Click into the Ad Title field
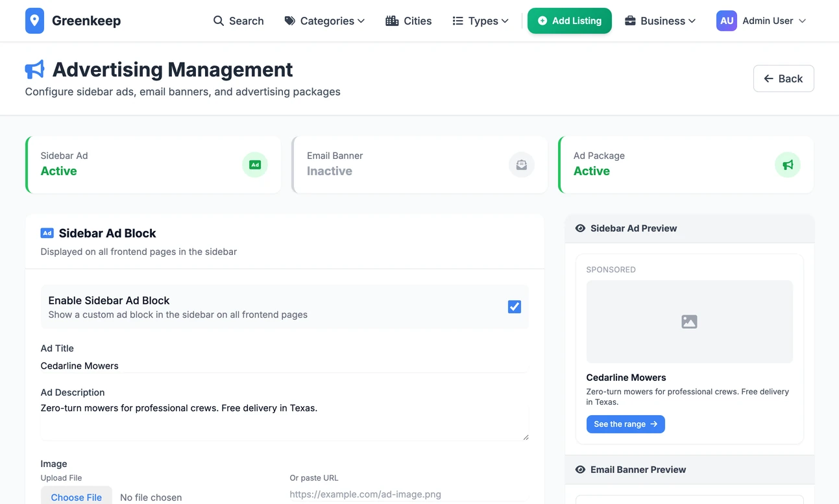839x504 pixels. [x=284, y=366]
